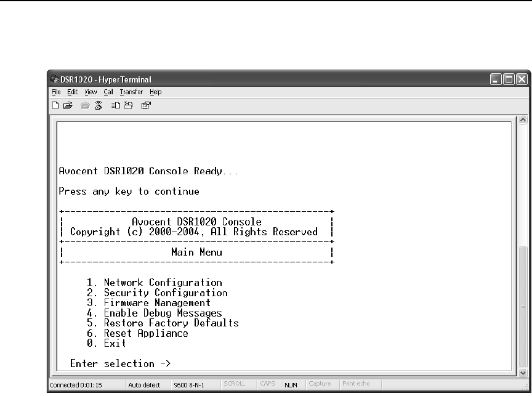This screenshot has width=532, height=396.
Task: Click the 'Main Menu' heading text
Action: click(197, 252)
